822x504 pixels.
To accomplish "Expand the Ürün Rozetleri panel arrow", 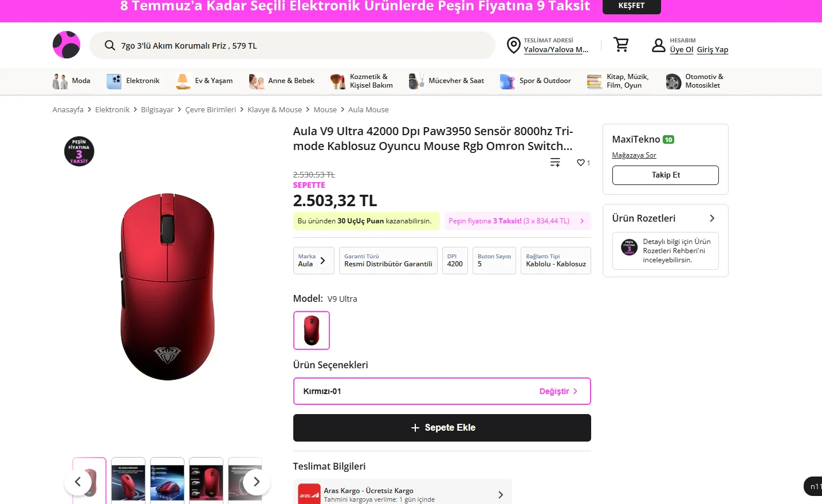I will coord(712,218).
